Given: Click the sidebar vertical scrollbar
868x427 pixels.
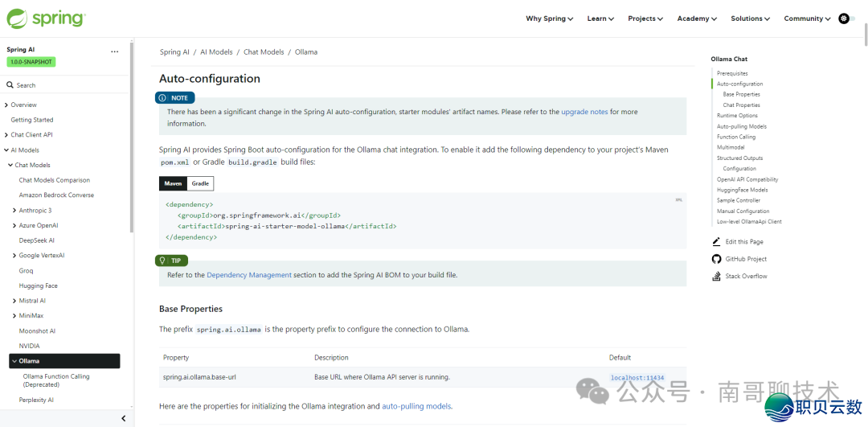Looking at the screenshot, I should click(x=131, y=138).
